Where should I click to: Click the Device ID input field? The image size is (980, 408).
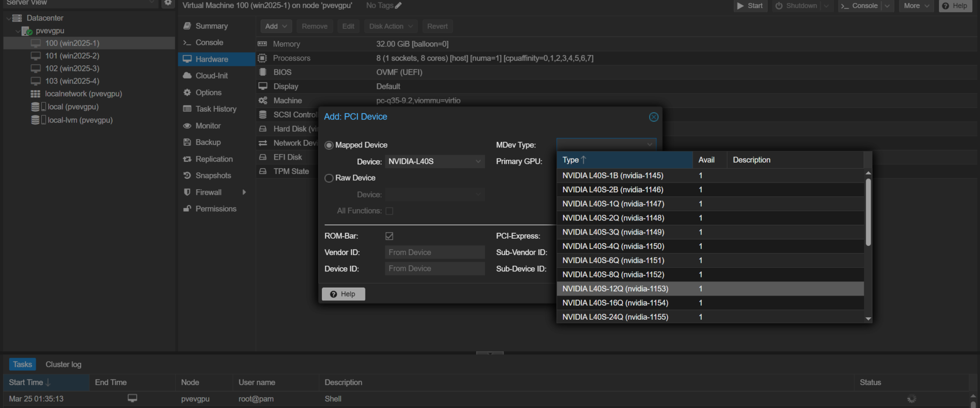pyautogui.click(x=435, y=269)
